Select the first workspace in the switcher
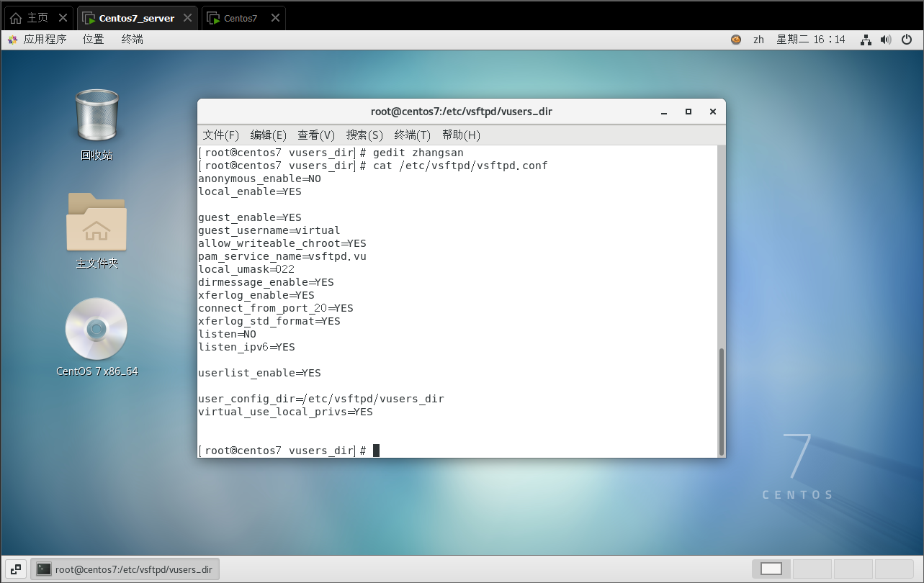924x583 pixels. (x=771, y=569)
